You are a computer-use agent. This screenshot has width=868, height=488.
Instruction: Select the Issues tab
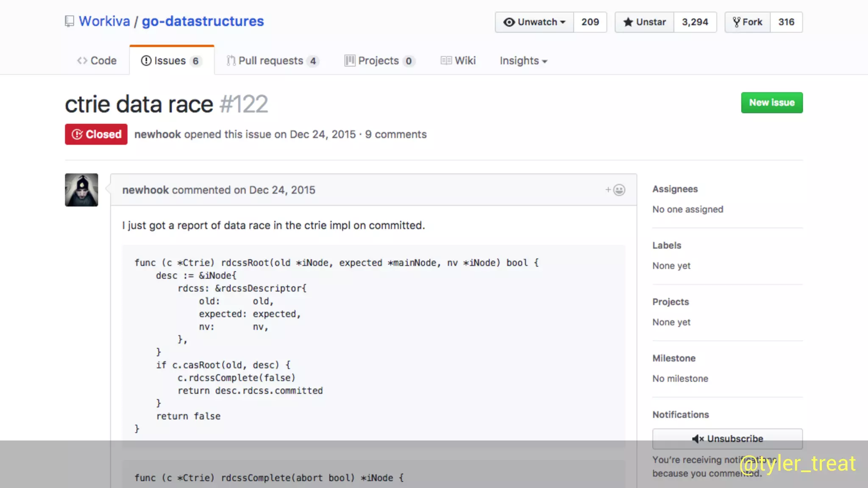pyautogui.click(x=171, y=61)
